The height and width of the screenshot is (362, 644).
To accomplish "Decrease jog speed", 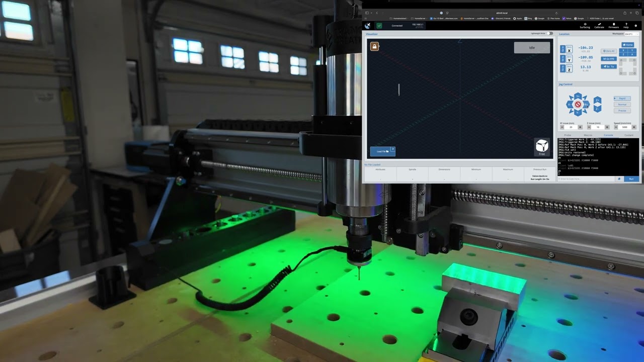I will coord(616,127).
